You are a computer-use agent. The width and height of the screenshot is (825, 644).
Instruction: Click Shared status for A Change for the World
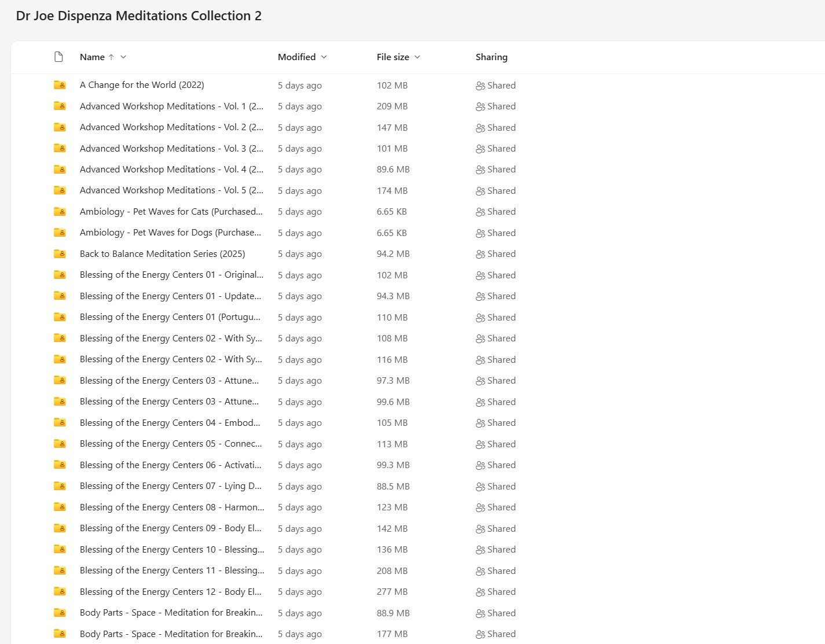(496, 85)
